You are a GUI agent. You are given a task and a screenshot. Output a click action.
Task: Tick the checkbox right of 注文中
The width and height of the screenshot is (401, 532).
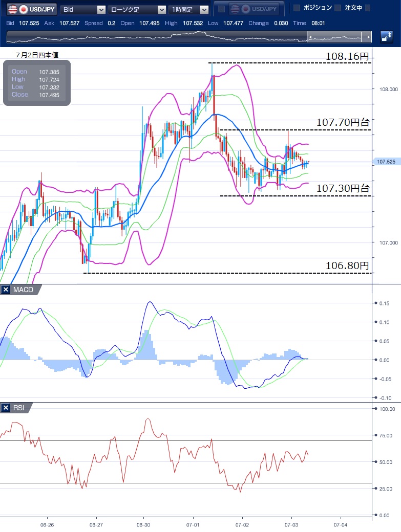pos(368,8)
